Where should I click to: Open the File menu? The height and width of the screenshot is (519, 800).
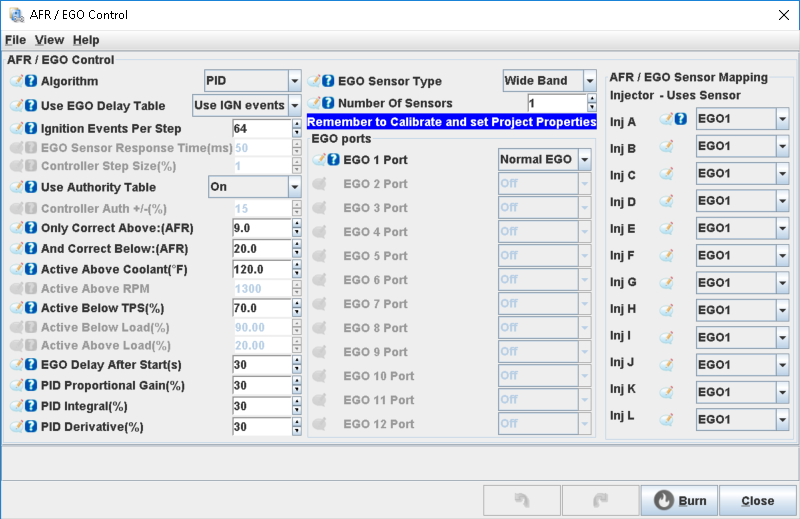pyautogui.click(x=15, y=40)
